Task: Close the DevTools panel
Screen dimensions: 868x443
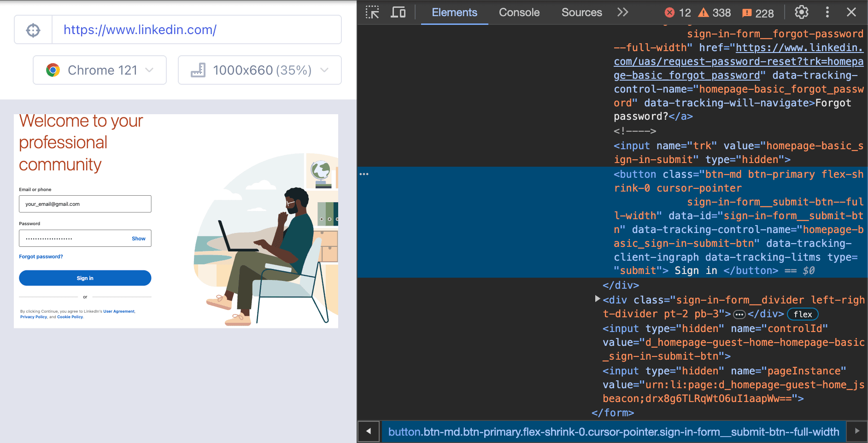Action: click(x=851, y=12)
